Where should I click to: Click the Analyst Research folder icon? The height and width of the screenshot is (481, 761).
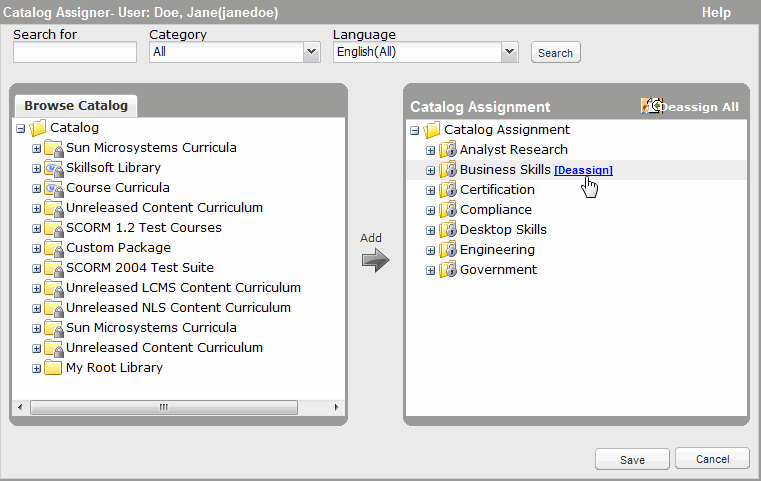pyautogui.click(x=447, y=150)
